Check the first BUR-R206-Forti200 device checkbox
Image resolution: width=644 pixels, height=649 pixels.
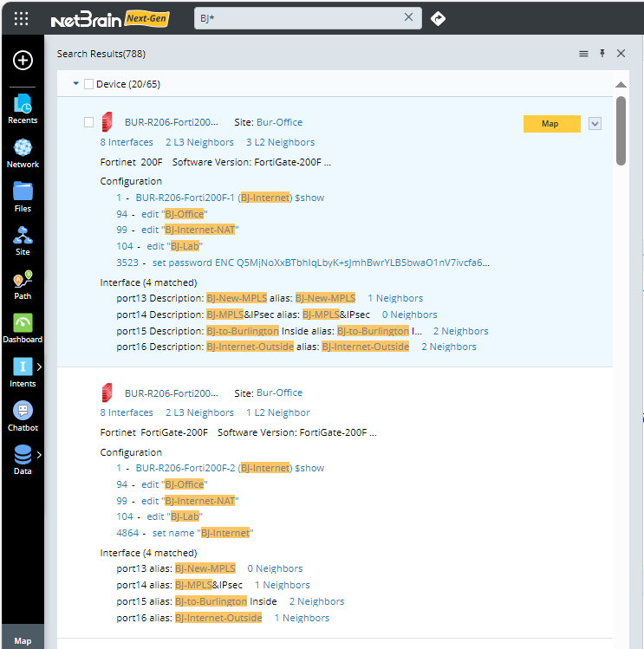[x=88, y=122]
